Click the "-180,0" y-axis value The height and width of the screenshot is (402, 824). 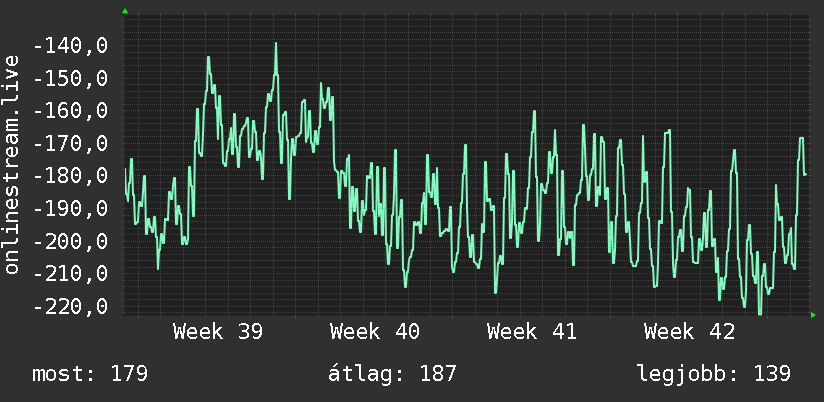tap(70, 176)
